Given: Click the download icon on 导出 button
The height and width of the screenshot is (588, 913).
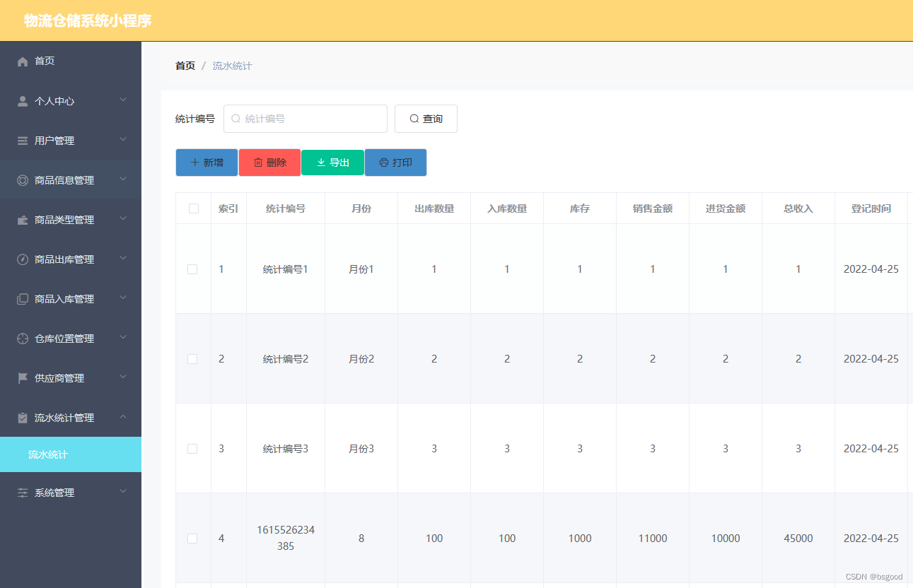Looking at the screenshot, I should (x=321, y=163).
